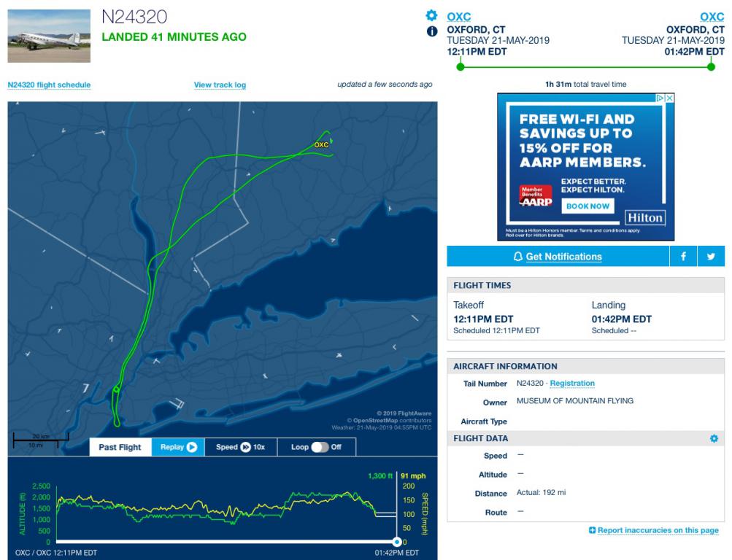Open the gear settings icon beside OXC
The image size is (732, 560).
coord(431,15)
